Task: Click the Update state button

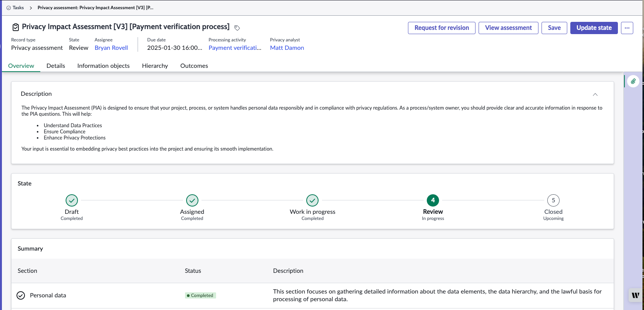Action: tap(594, 28)
